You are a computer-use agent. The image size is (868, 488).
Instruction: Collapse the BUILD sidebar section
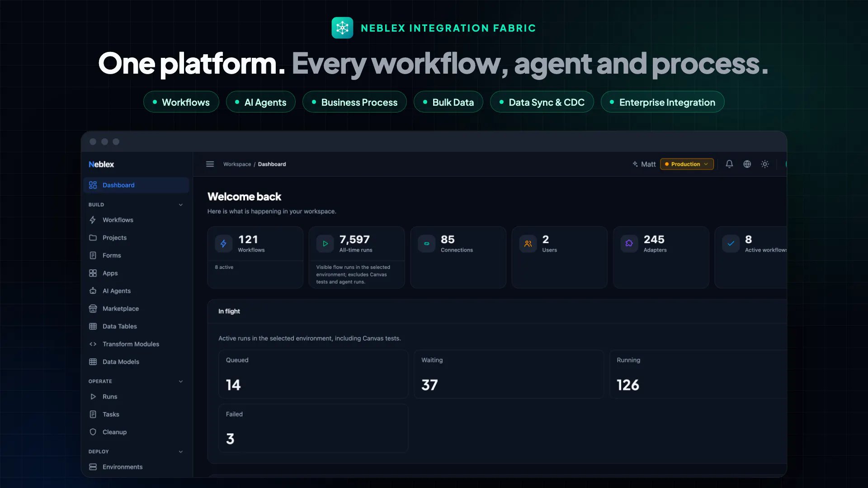(181, 205)
